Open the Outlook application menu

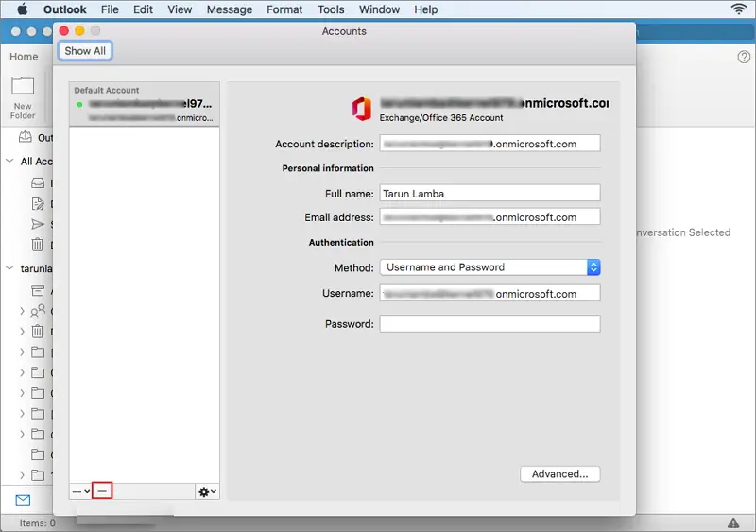tap(64, 9)
